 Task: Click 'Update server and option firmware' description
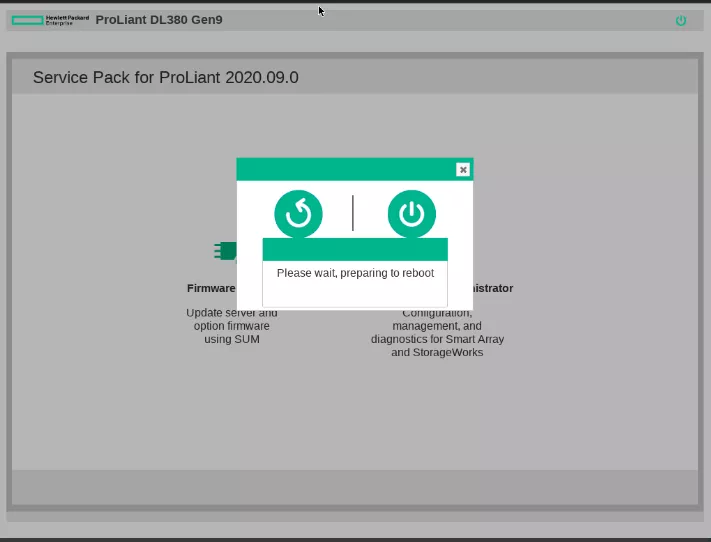click(231, 326)
